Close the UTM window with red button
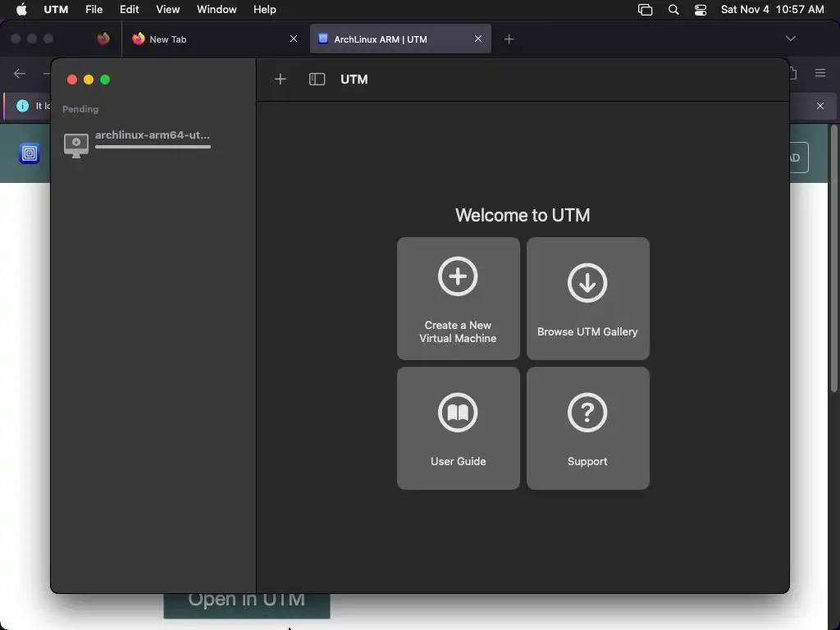This screenshot has width=840, height=630. [x=72, y=80]
